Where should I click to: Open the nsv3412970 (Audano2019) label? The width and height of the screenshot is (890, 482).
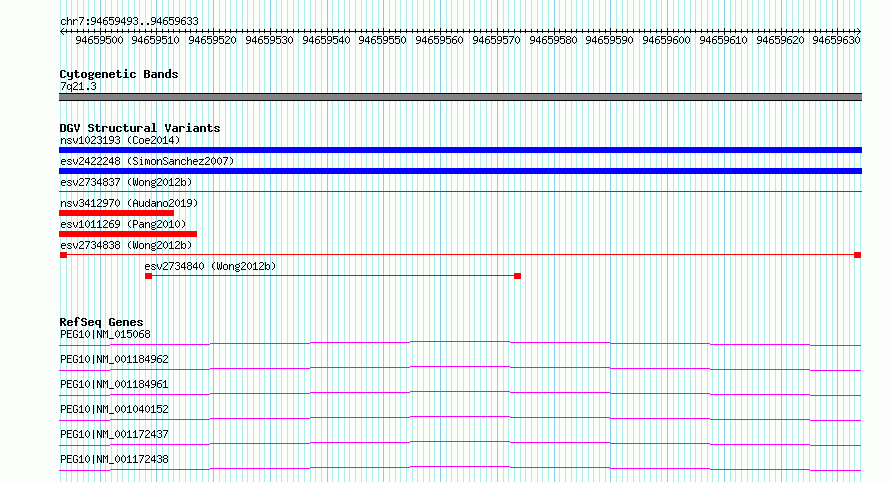[129, 203]
